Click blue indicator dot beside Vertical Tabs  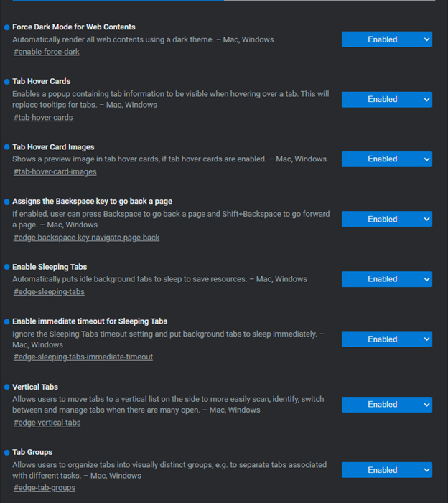[6, 387]
